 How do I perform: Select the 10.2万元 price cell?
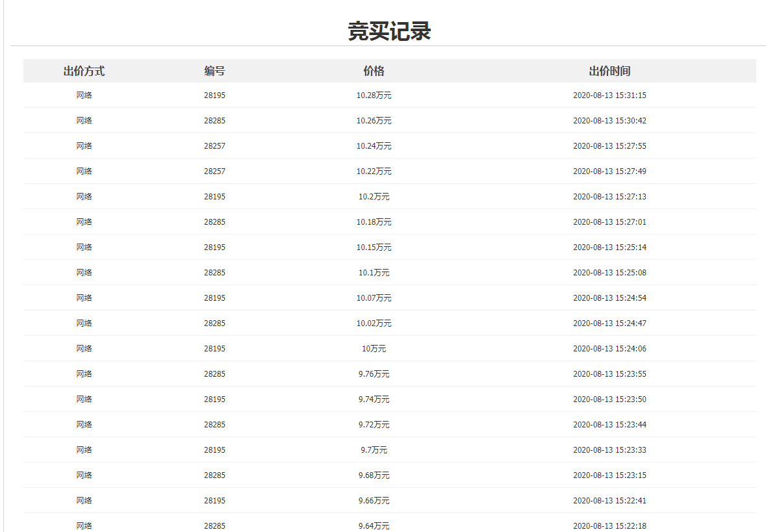(374, 197)
